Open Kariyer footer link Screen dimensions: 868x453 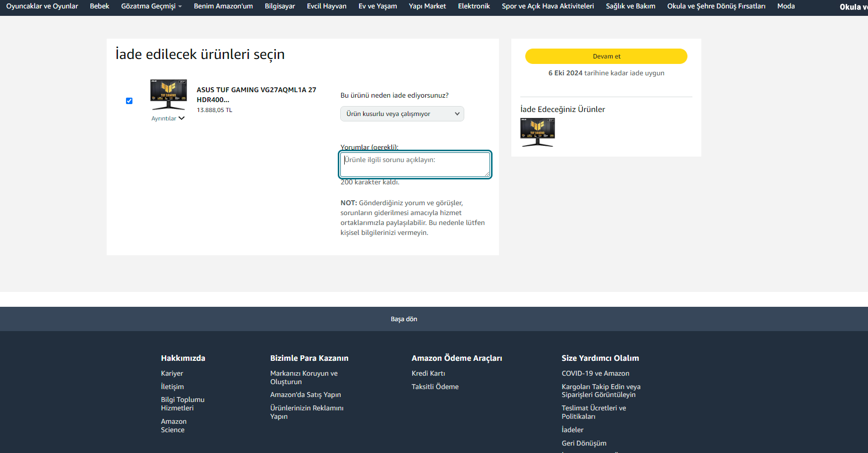172,374
